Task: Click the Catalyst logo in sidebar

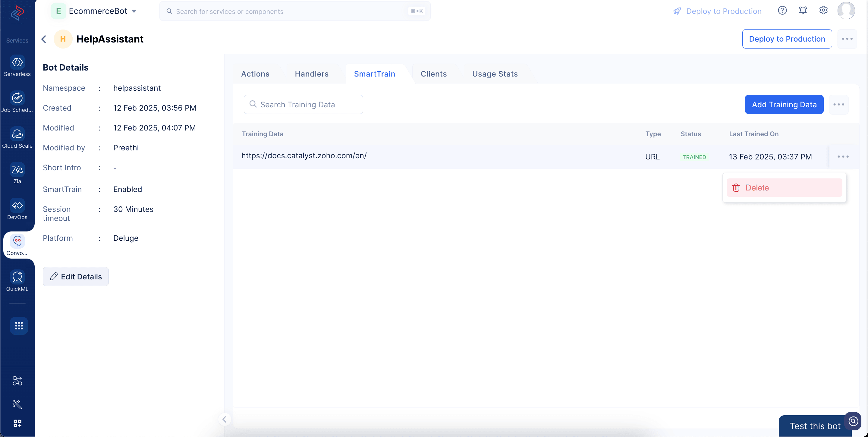Action: [17, 13]
